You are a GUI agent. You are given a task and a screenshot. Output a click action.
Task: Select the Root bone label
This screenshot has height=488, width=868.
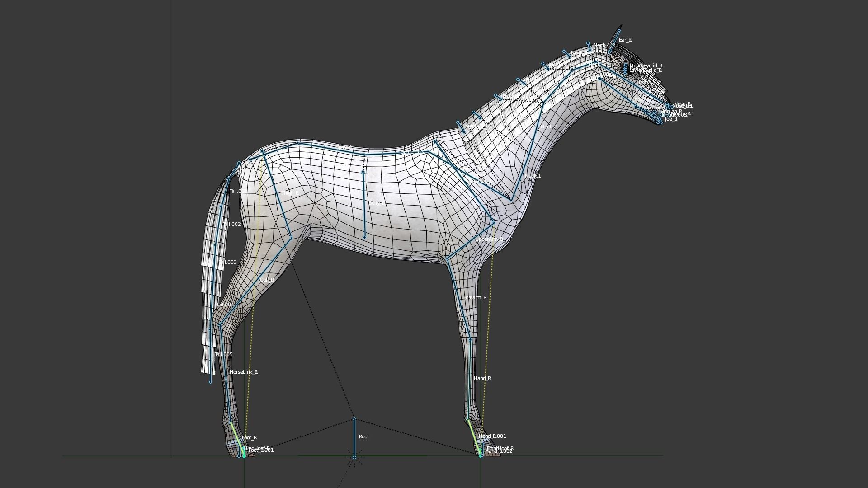(x=363, y=436)
